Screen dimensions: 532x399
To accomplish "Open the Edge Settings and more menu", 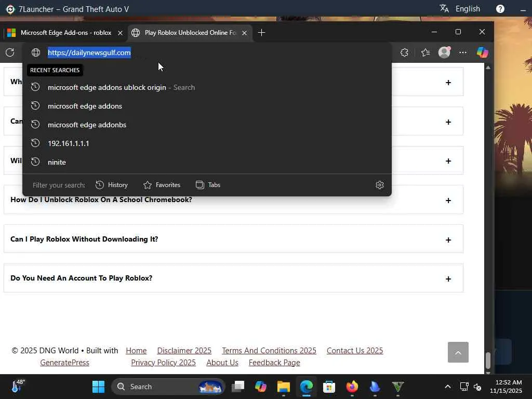I will point(463,52).
